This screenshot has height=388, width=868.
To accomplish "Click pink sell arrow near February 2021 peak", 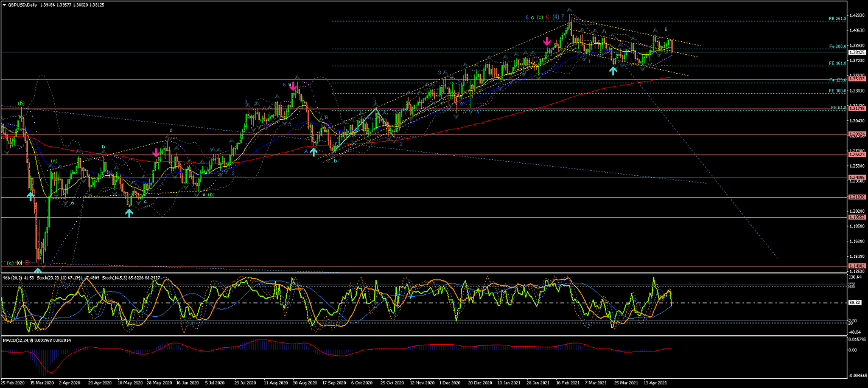I will click(x=547, y=41).
